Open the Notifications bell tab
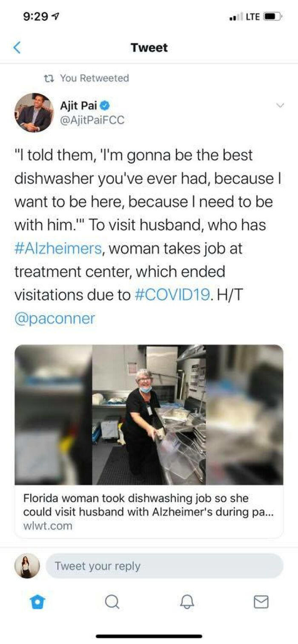The width and height of the screenshot is (298, 644). [x=186, y=602]
